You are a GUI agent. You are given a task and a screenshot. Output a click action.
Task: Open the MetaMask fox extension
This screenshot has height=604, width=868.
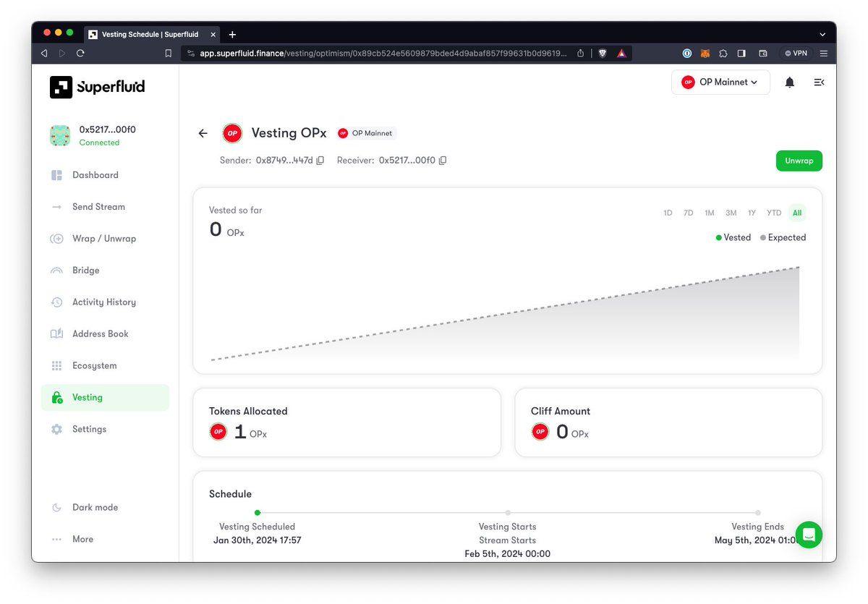[705, 53]
